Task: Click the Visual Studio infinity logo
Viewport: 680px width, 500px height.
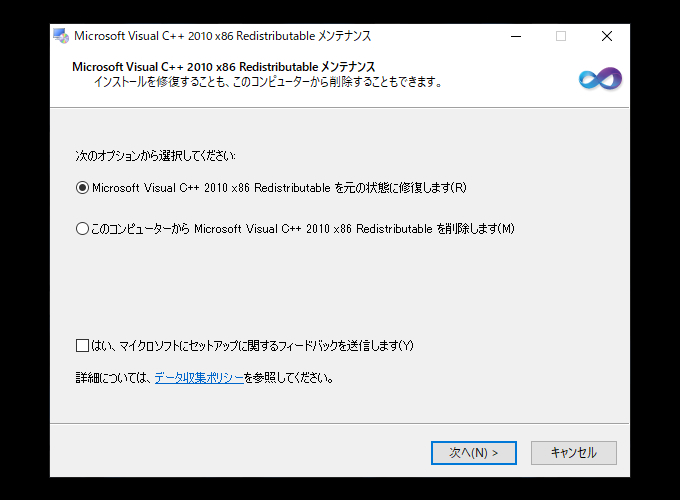Action: point(600,79)
